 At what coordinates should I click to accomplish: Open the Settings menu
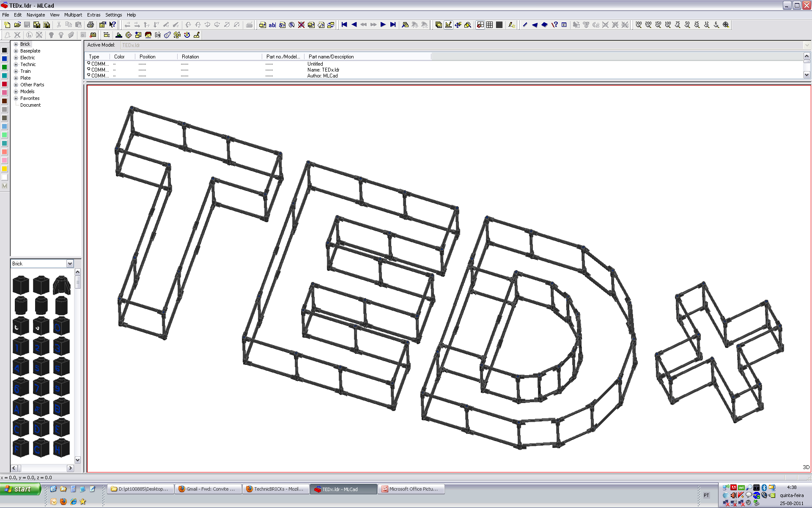tap(113, 15)
